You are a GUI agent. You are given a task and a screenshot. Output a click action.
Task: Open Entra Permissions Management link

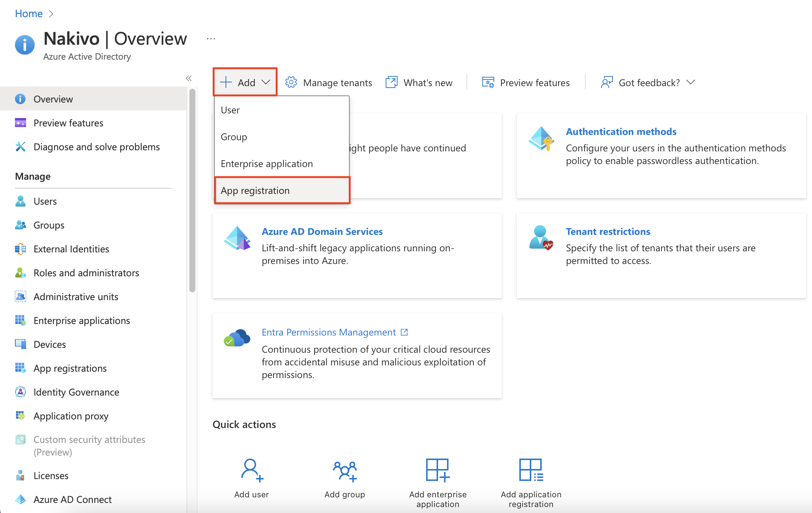coord(328,332)
